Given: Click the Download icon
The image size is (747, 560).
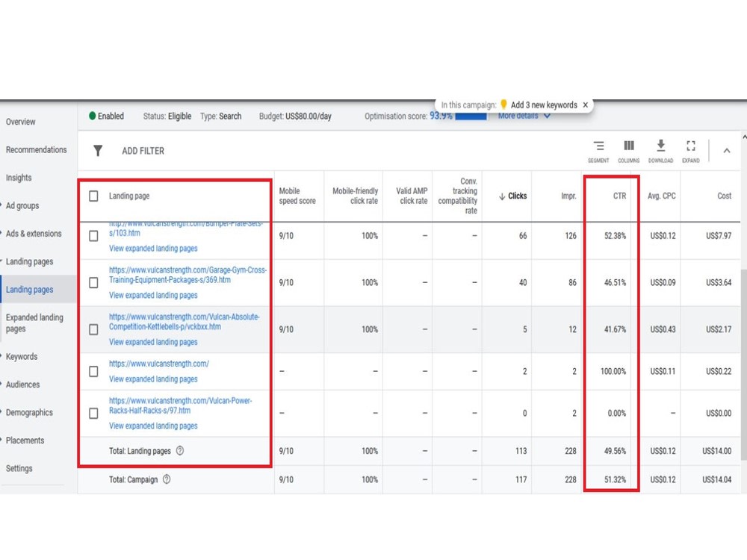Looking at the screenshot, I should click(x=661, y=146).
